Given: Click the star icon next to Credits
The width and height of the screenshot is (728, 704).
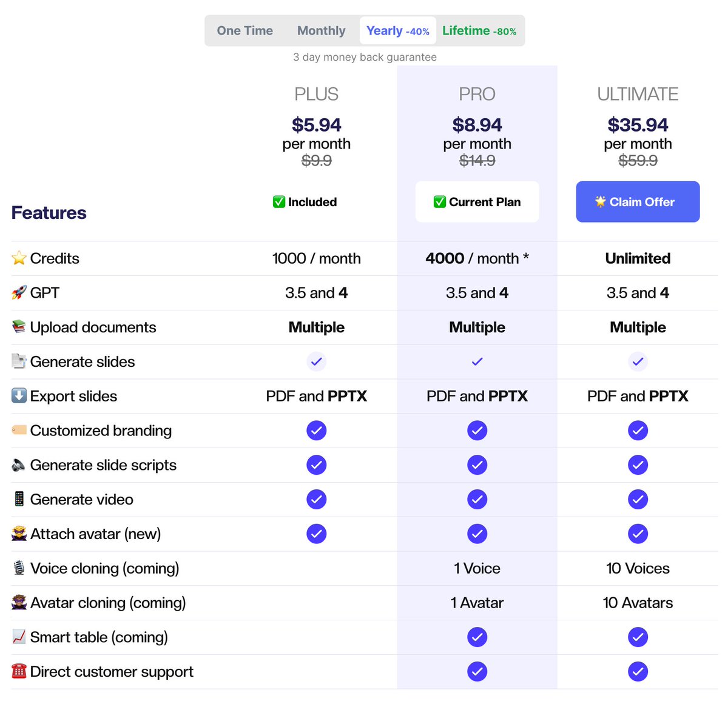Looking at the screenshot, I should tap(19, 258).
